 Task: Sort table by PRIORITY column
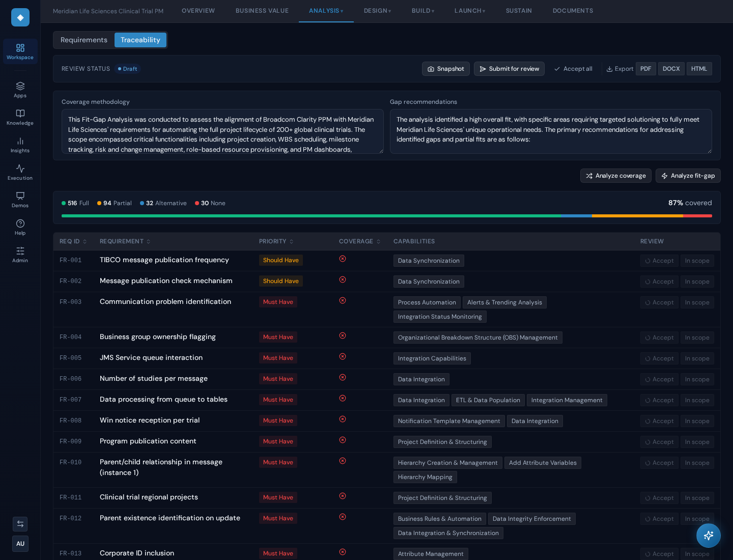tap(276, 241)
